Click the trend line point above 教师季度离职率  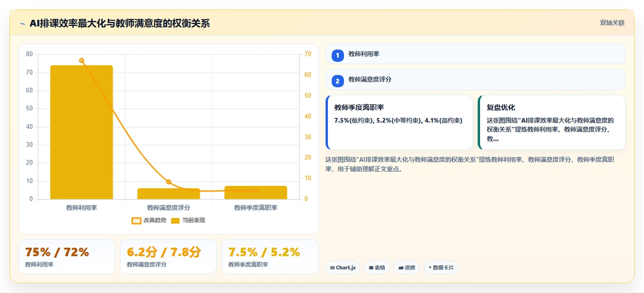point(256,191)
